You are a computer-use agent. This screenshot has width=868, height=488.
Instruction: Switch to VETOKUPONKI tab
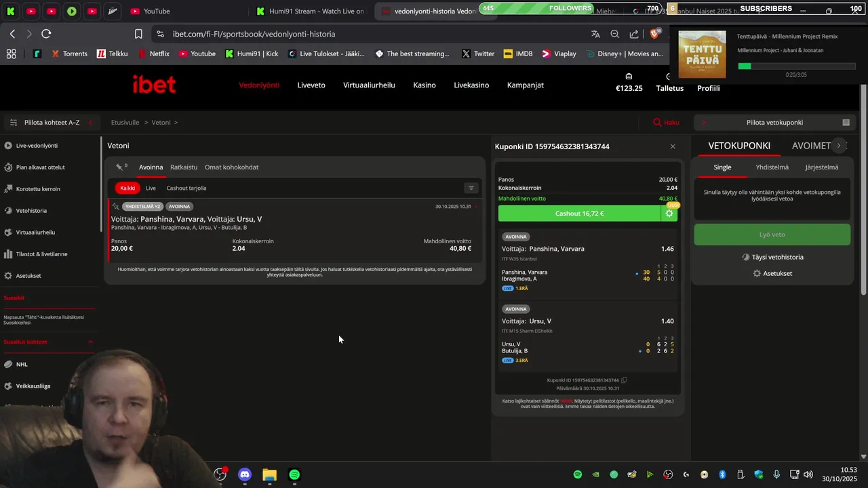tap(739, 146)
